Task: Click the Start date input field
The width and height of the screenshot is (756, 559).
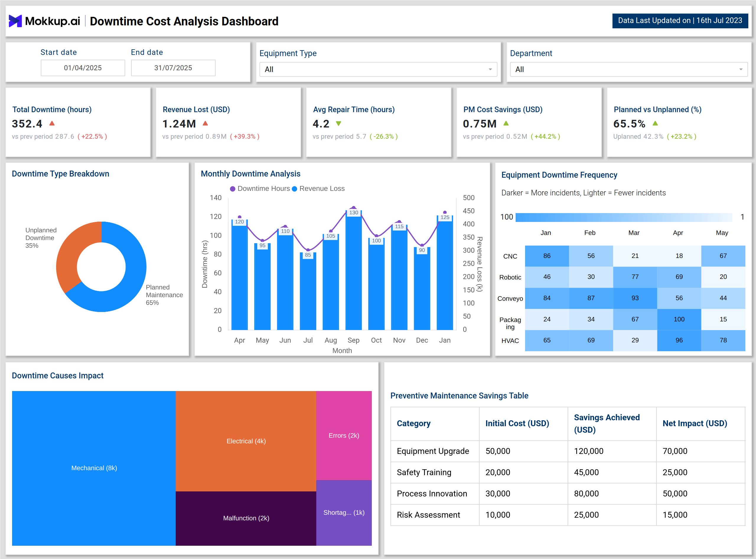Action: pyautogui.click(x=83, y=68)
